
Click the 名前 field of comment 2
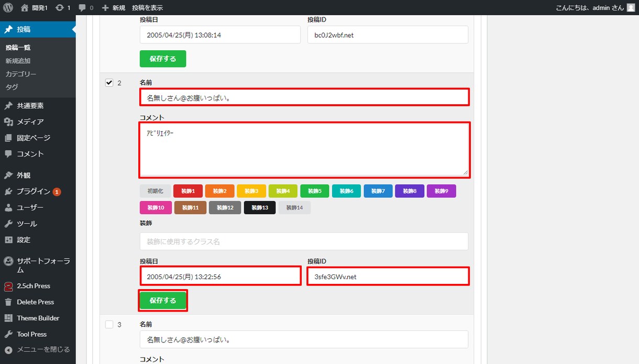click(304, 97)
